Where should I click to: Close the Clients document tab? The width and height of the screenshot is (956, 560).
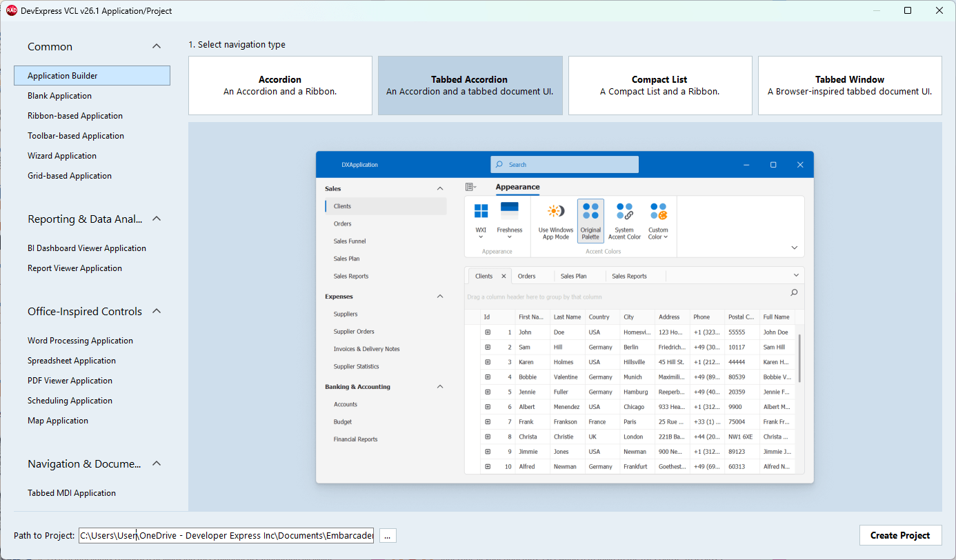pos(504,276)
